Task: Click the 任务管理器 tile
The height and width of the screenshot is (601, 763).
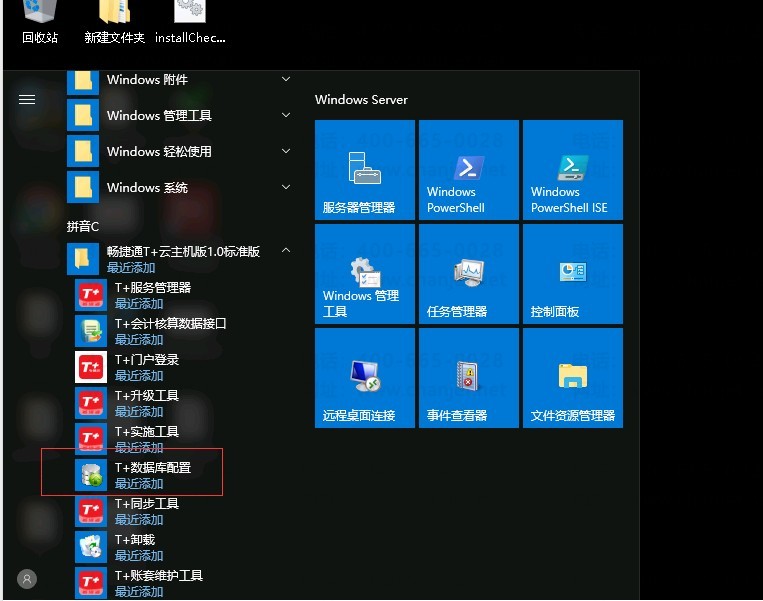Action: [x=468, y=274]
